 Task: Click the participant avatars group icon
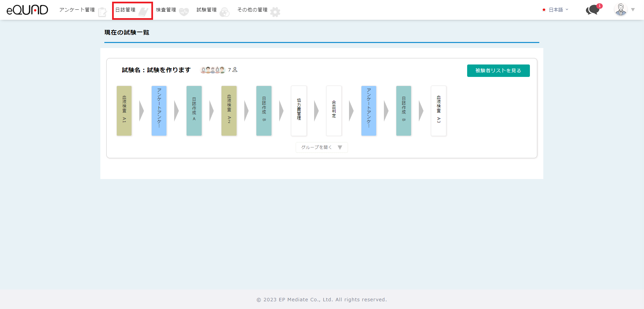click(x=212, y=70)
